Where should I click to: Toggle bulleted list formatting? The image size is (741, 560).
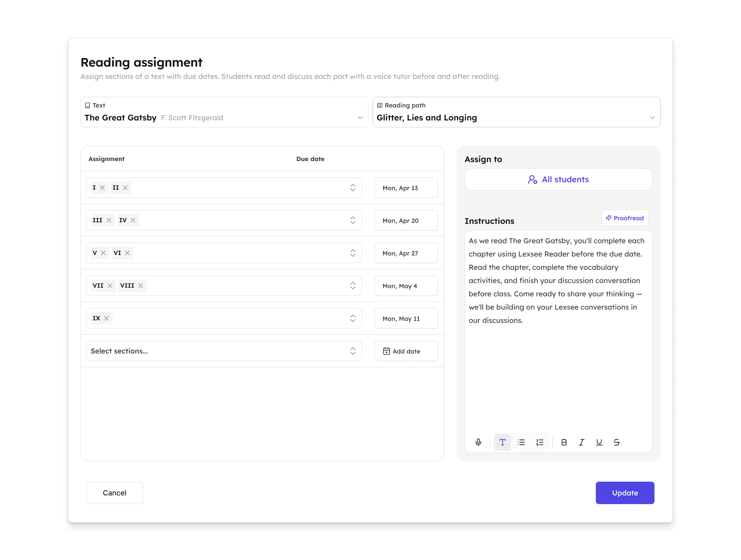click(x=521, y=442)
